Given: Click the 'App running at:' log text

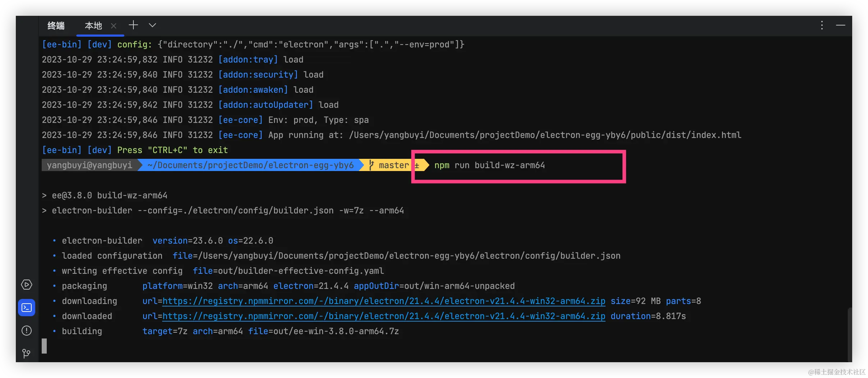Looking at the screenshot, I should (306, 135).
